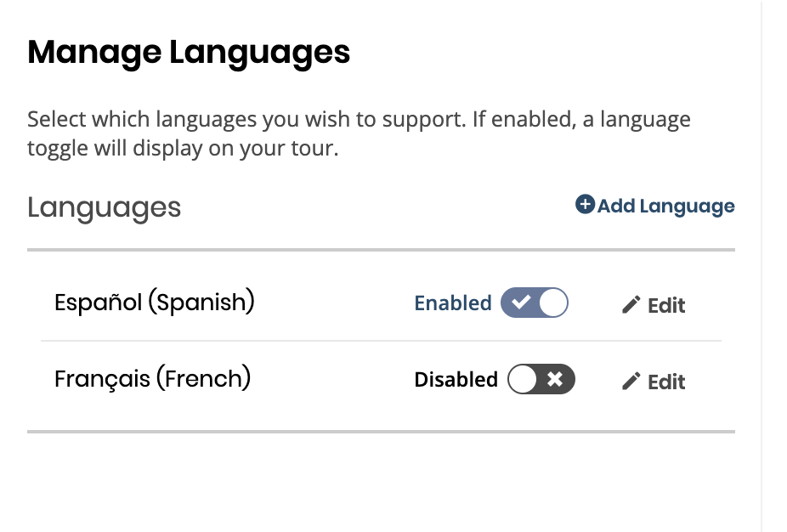Click the pencil icon for Español

coord(631,305)
